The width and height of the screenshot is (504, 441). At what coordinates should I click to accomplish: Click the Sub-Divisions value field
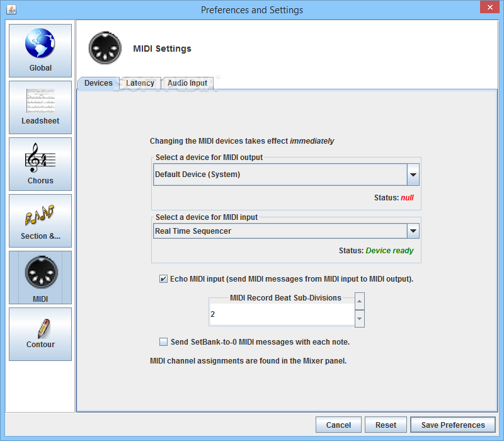[282, 314]
